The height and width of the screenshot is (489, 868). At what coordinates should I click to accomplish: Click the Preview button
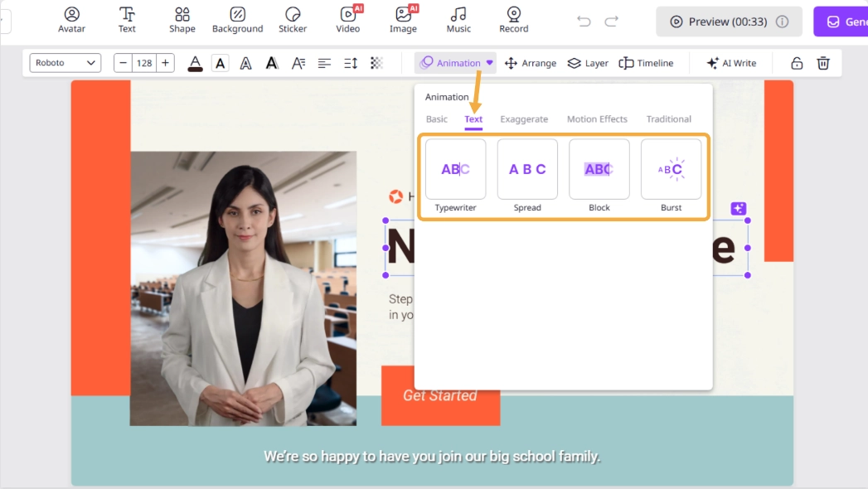[729, 22]
